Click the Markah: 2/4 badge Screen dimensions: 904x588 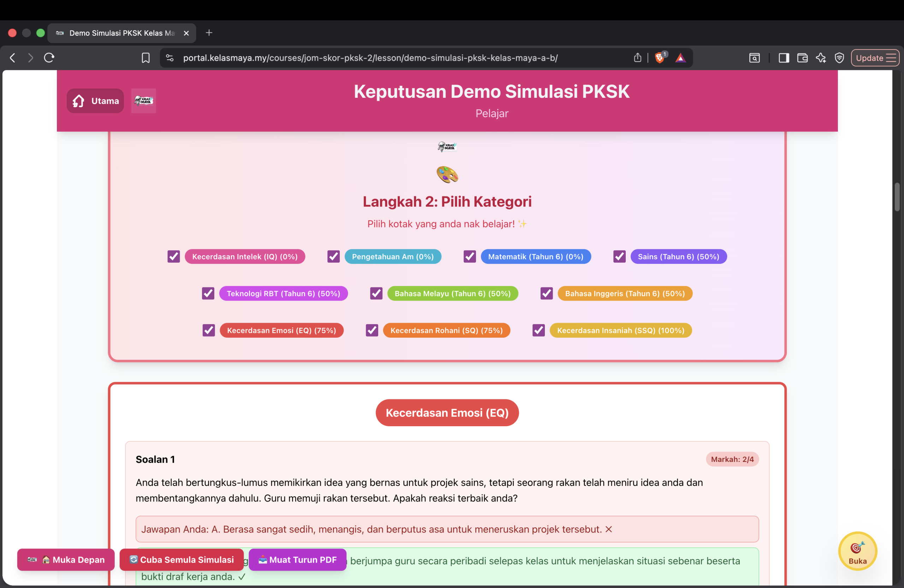point(732,459)
